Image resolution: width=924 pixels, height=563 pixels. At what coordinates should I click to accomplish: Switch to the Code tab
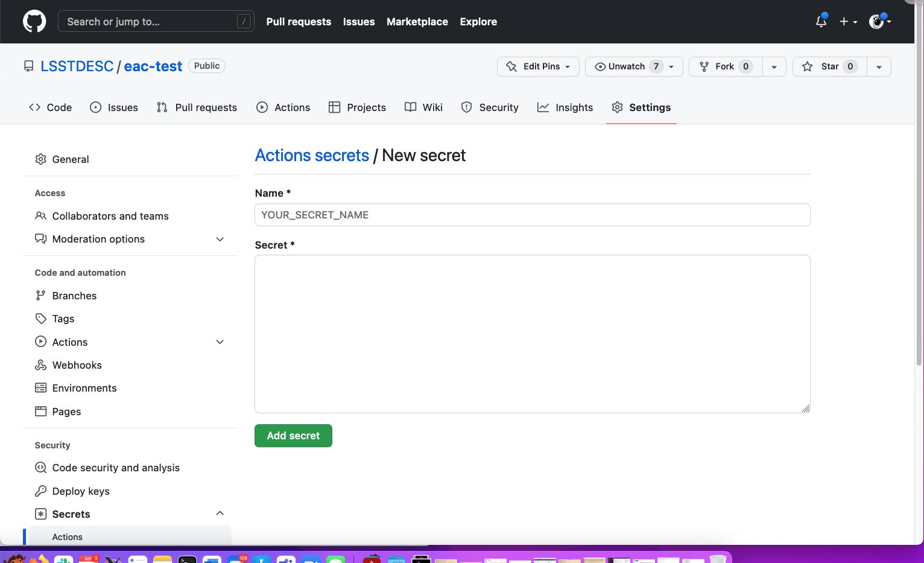pyautogui.click(x=50, y=107)
